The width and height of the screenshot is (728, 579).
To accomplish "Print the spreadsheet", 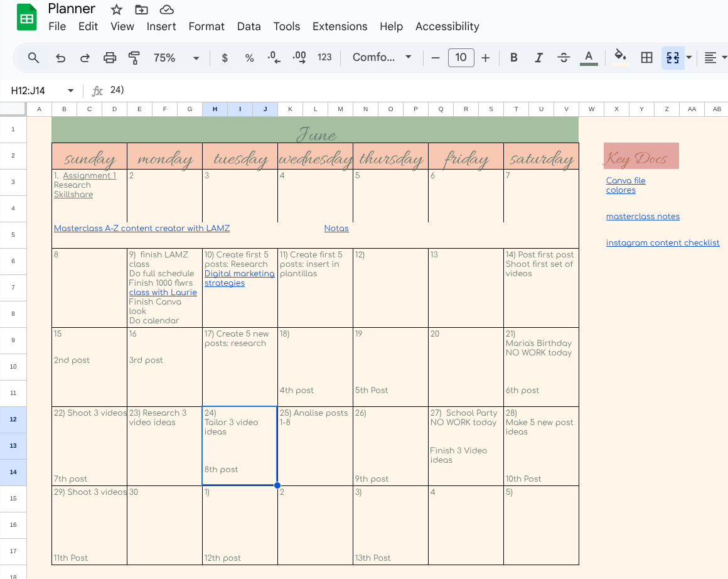I will pyautogui.click(x=110, y=58).
